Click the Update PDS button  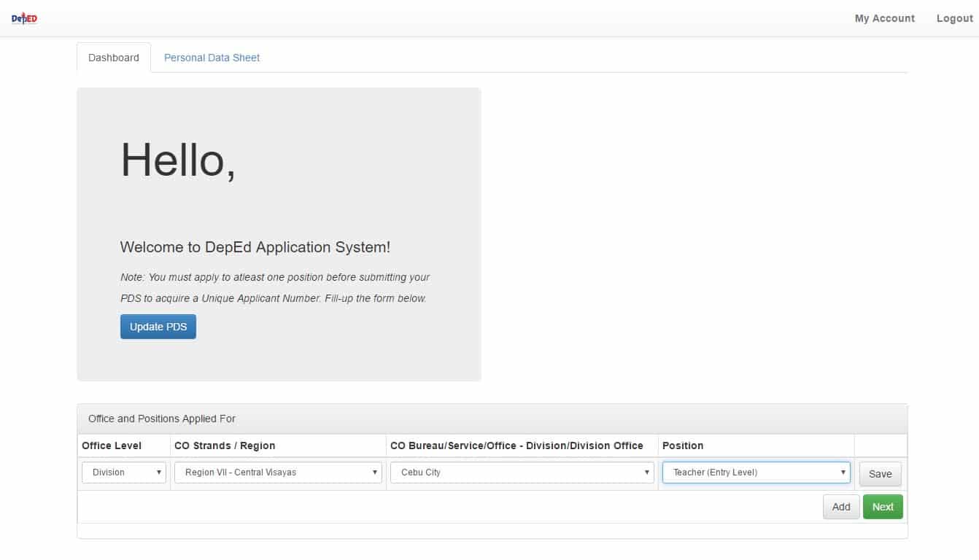click(158, 327)
